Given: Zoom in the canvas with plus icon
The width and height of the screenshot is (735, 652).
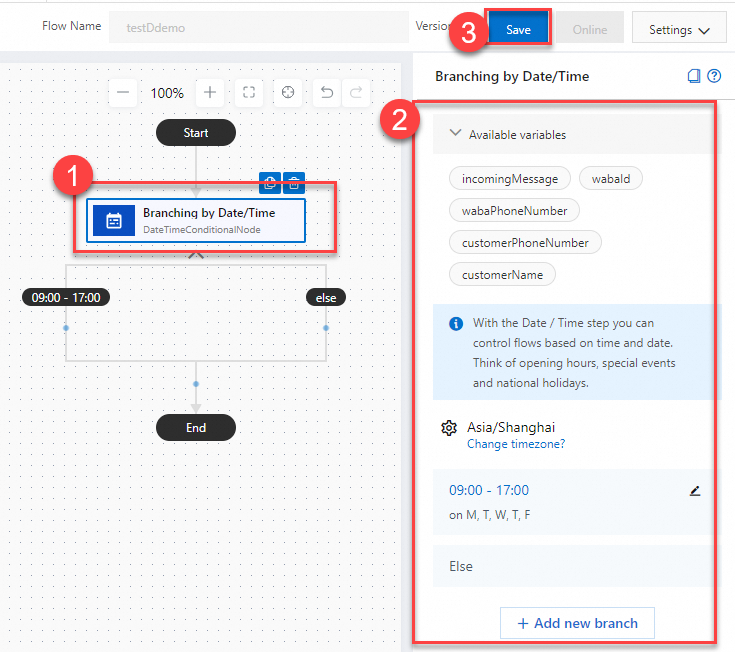Looking at the screenshot, I should coord(210,92).
